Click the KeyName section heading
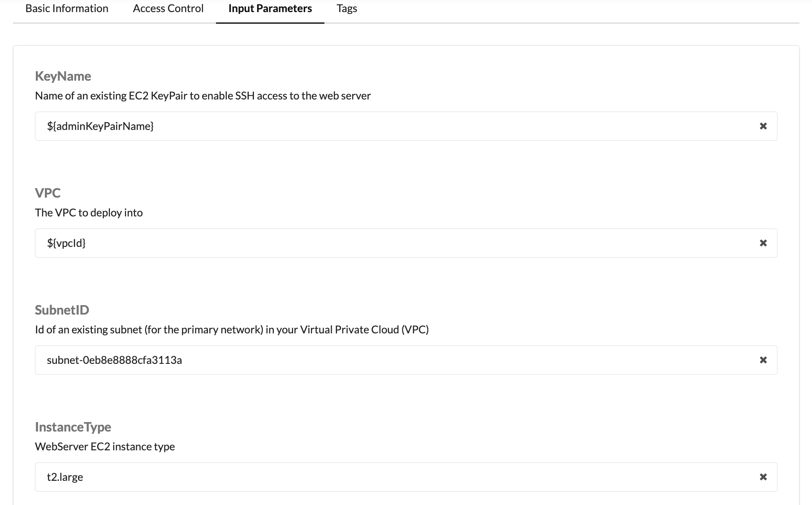Image resolution: width=812 pixels, height=505 pixels. click(63, 76)
